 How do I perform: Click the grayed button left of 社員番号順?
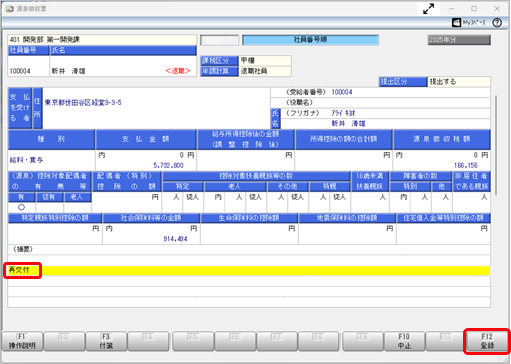pos(219,40)
